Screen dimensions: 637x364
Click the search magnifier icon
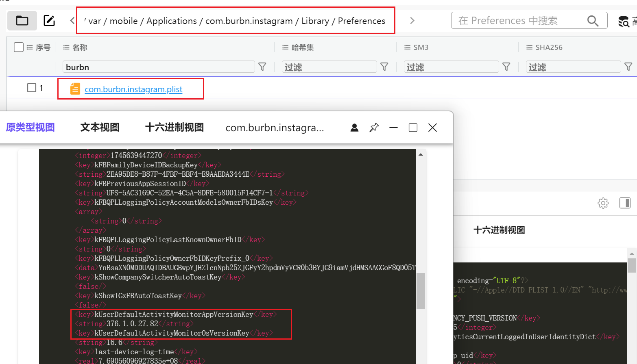click(593, 21)
